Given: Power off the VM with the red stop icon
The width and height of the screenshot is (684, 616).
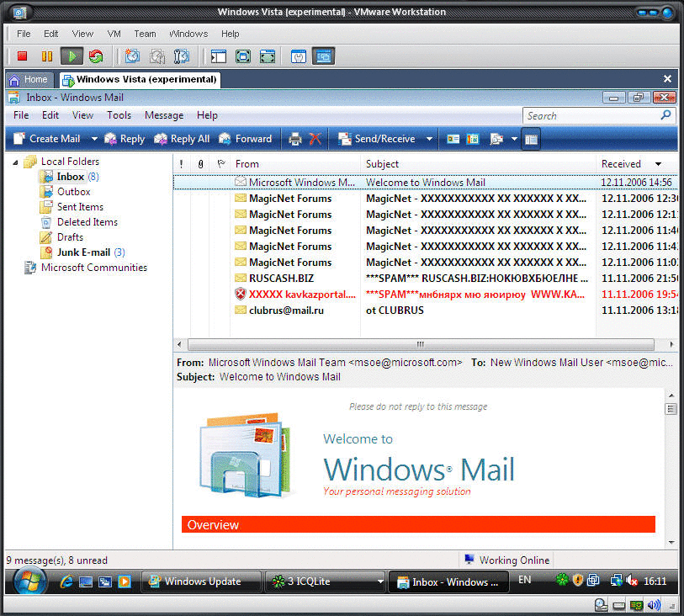Looking at the screenshot, I should click(22, 56).
